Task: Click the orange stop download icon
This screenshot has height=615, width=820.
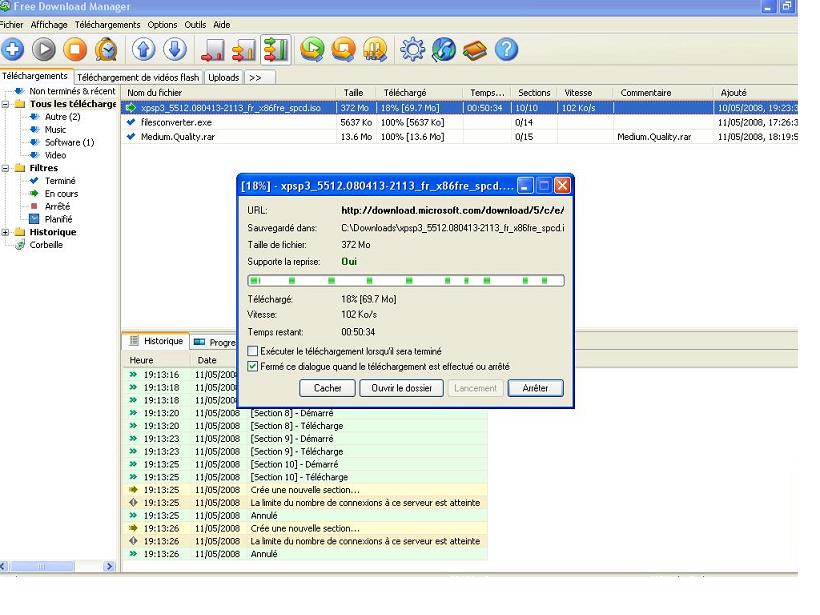Action: point(75,50)
